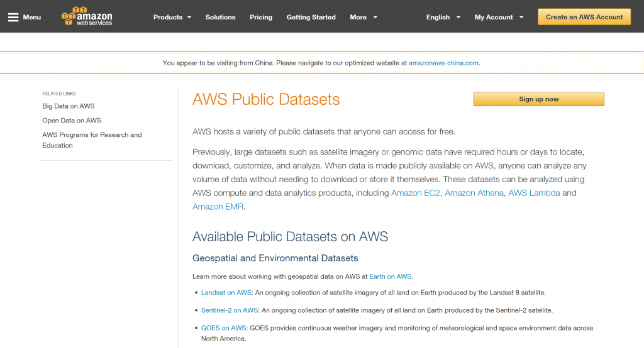This screenshot has height=348, width=644.
Task: Open the hamburger Menu icon
Action: [x=13, y=17]
